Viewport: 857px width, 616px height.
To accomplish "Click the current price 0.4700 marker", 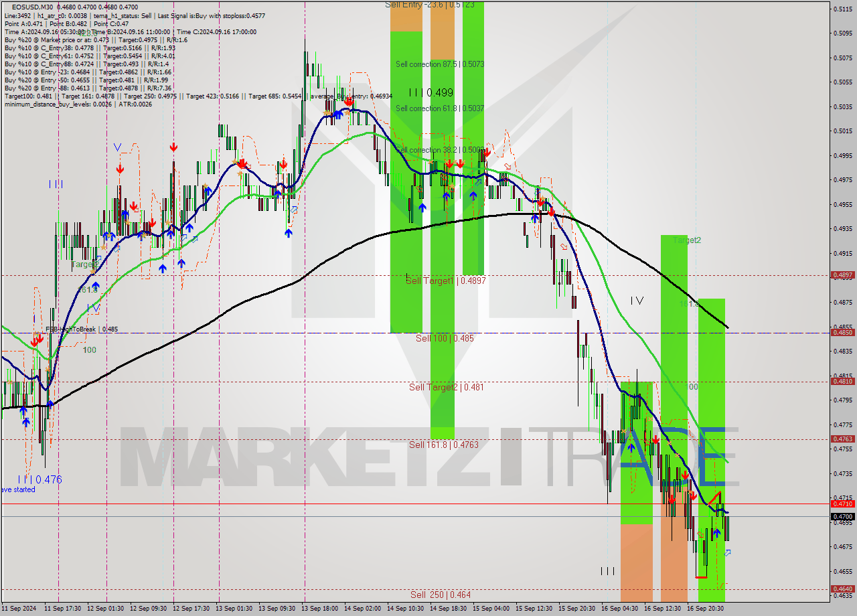I will (842, 516).
